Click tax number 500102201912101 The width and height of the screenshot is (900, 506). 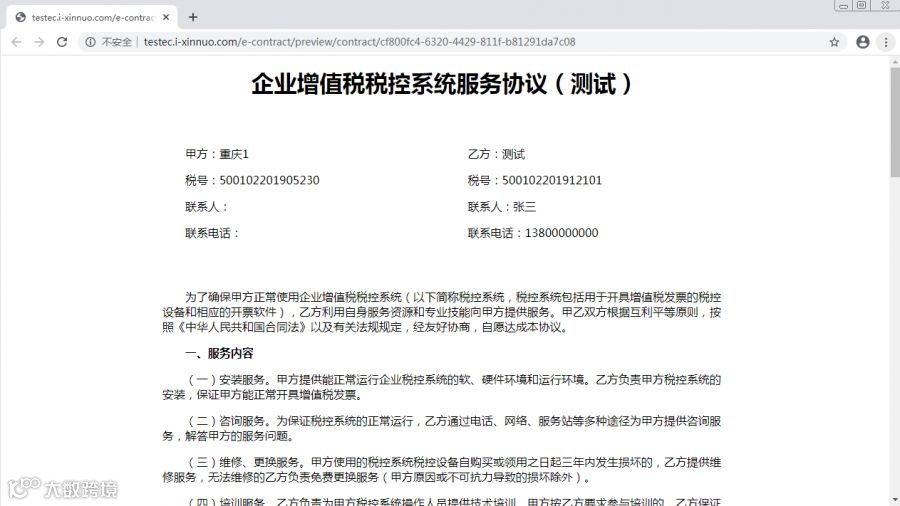pos(552,180)
